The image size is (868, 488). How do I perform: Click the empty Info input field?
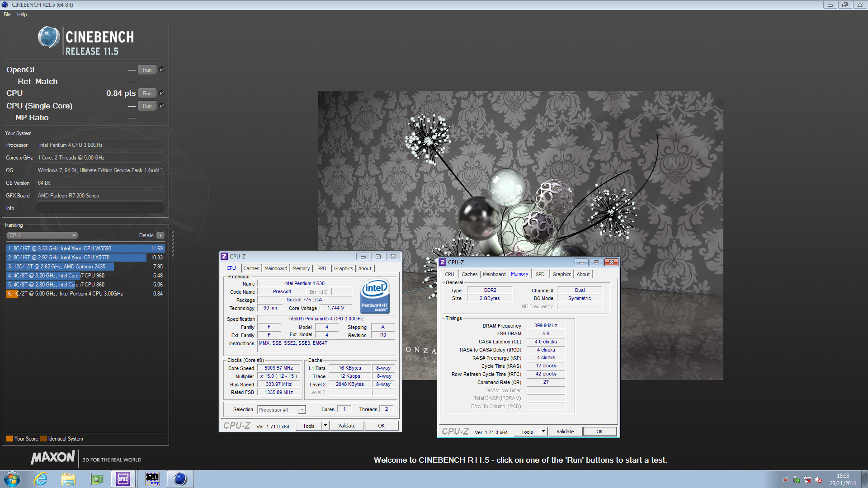pyautogui.click(x=100, y=208)
